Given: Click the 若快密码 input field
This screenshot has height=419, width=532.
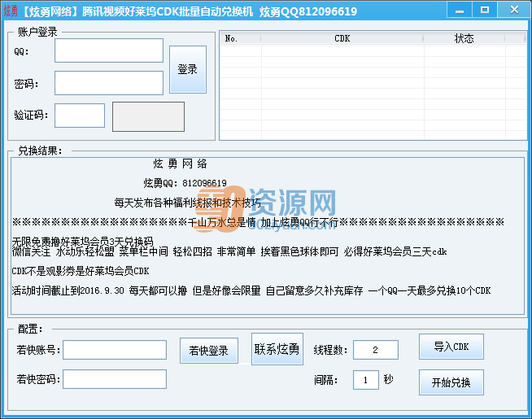Looking at the screenshot, I should (115, 379).
